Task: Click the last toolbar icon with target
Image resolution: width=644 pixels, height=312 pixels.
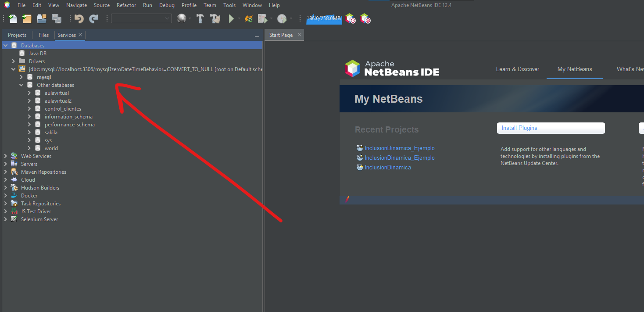Action: [365, 18]
